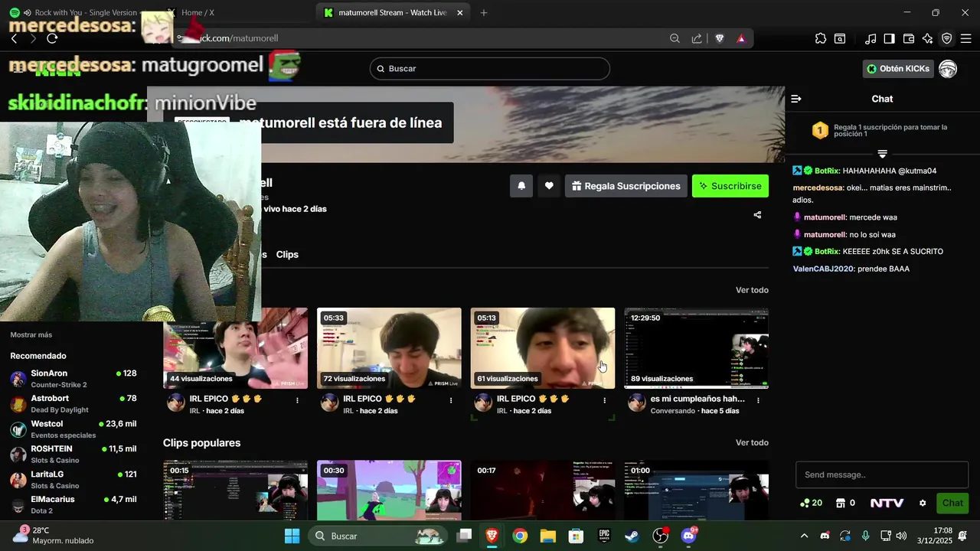Open Leo AI sparkle icon

tap(928, 38)
